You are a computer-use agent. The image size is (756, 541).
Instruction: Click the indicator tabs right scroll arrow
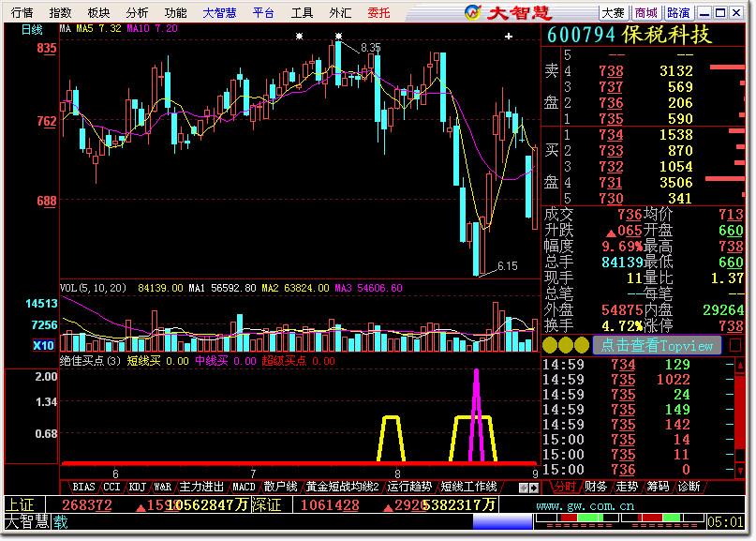tap(533, 488)
